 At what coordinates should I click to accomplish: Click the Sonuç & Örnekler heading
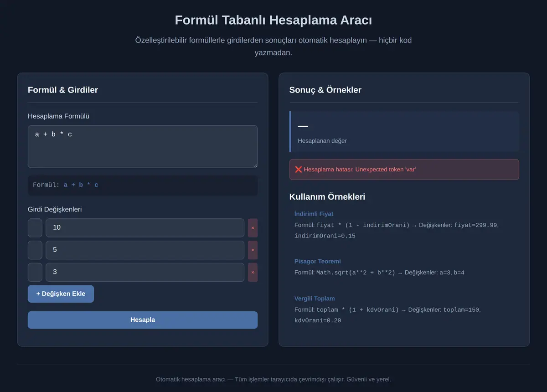[x=325, y=90]
